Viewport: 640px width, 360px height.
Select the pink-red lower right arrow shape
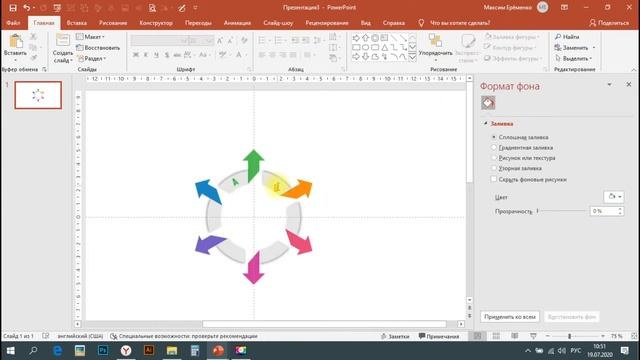300,242
